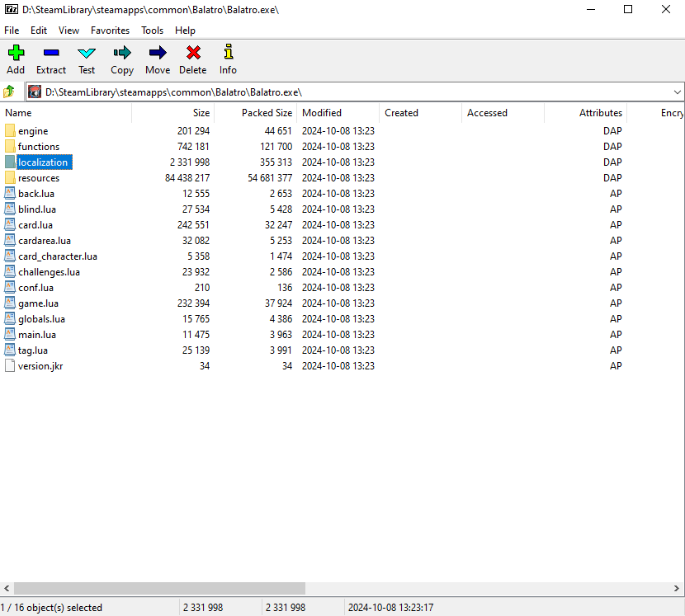Click the conf.lua file icon
685x616 pixels.
[10, 287]
